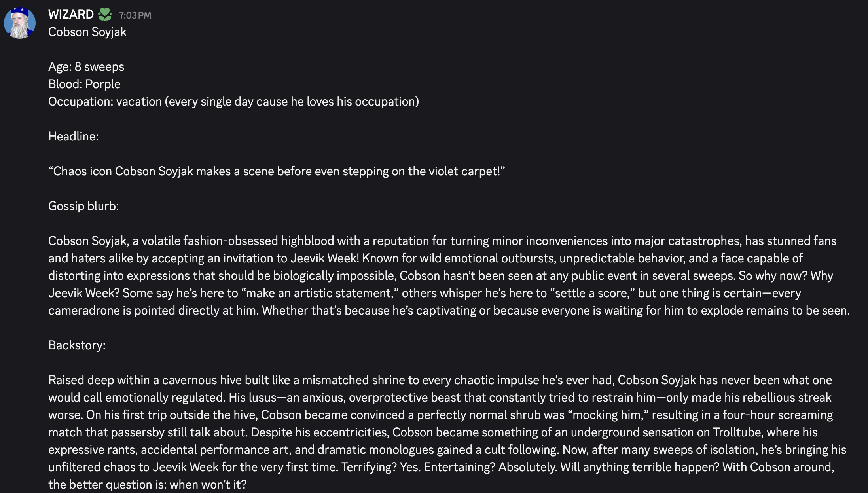This screenshot has width=868, height=493.
Task: Click the closing line "when won't it?"
Action: pyautogui.click(x=208, y=485)
